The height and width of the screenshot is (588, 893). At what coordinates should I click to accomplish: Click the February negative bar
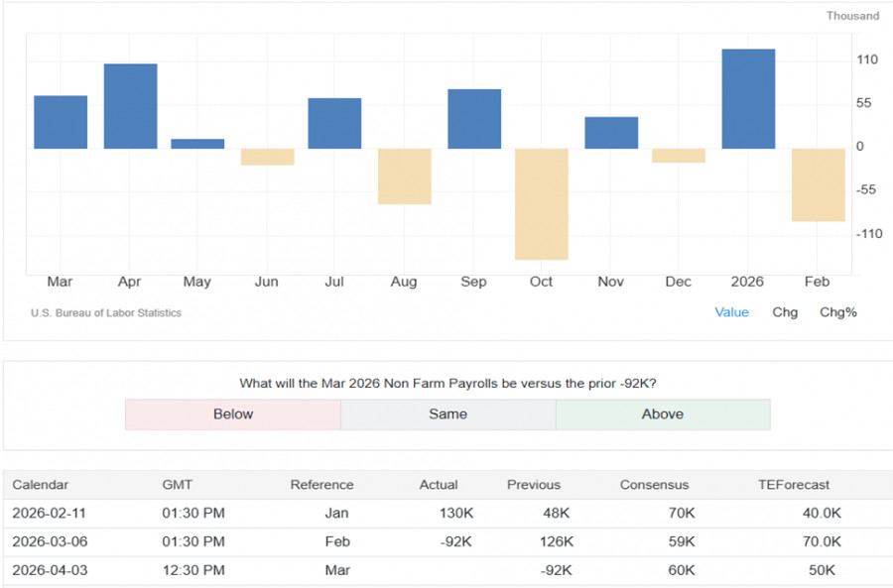point(818,184)
